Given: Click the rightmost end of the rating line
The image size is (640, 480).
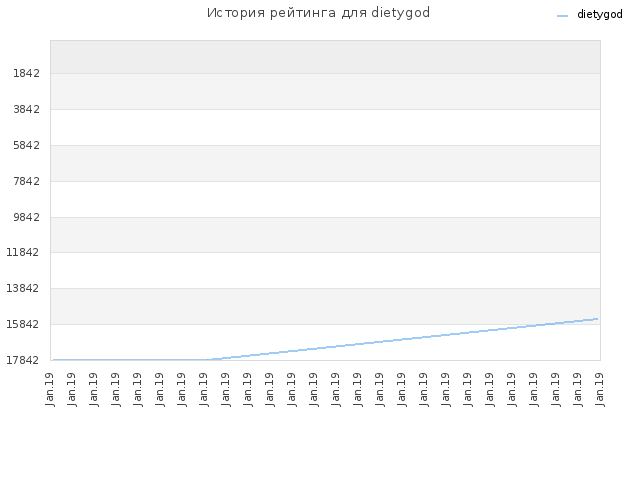Looking at the screenshot, I should click(x=598, y=319).
